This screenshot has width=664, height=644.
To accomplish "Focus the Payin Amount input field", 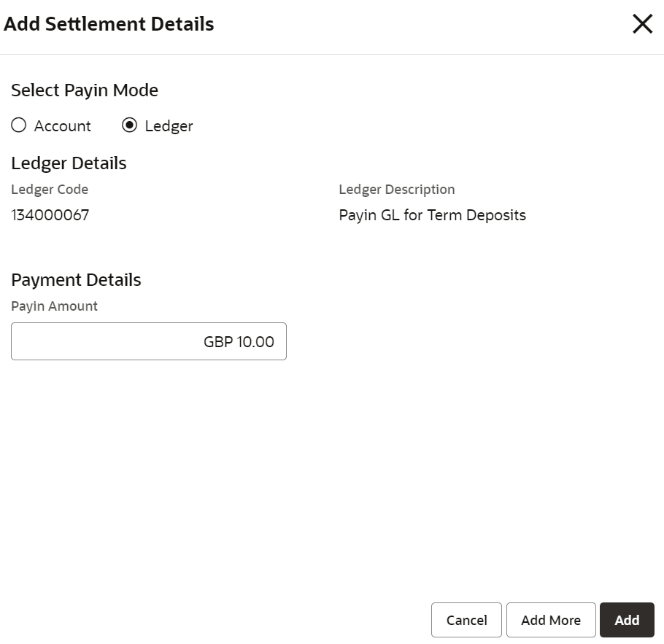I will click(x=149, y=341).
